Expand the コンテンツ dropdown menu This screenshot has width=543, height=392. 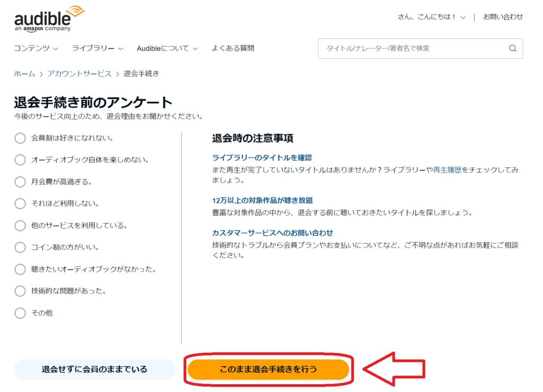point(36,48)
